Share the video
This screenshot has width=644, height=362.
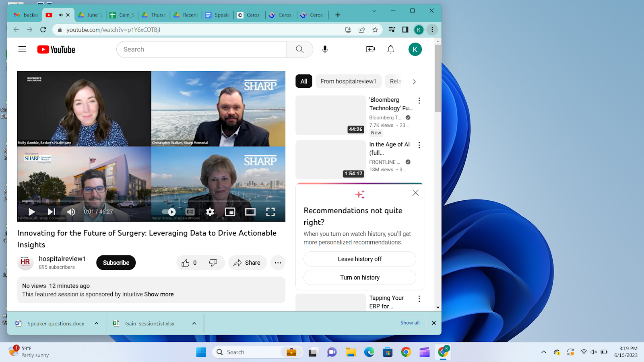click(x=248, y=263)
